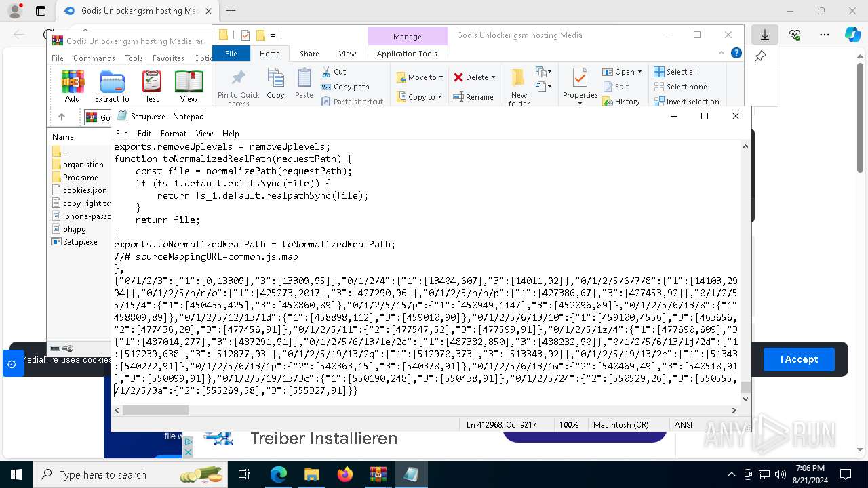This screenshot has height=488, width=868.
Task: Open Application Tools tab
Action: click(407, 54)
